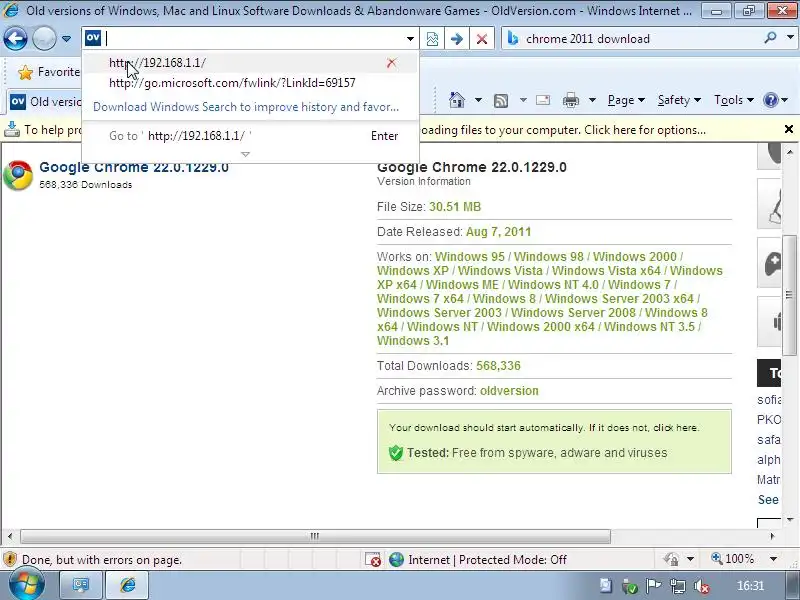Click the muted volume tray icon
This screenshot has width=800, height=600.
(x=702, y=586)
